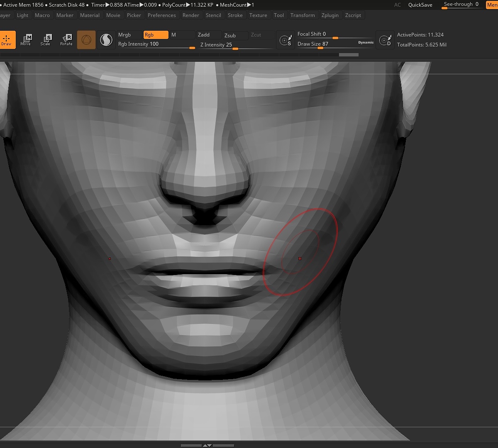
Task: Select the Draw mode icon
Action: [x=7, y=40]
